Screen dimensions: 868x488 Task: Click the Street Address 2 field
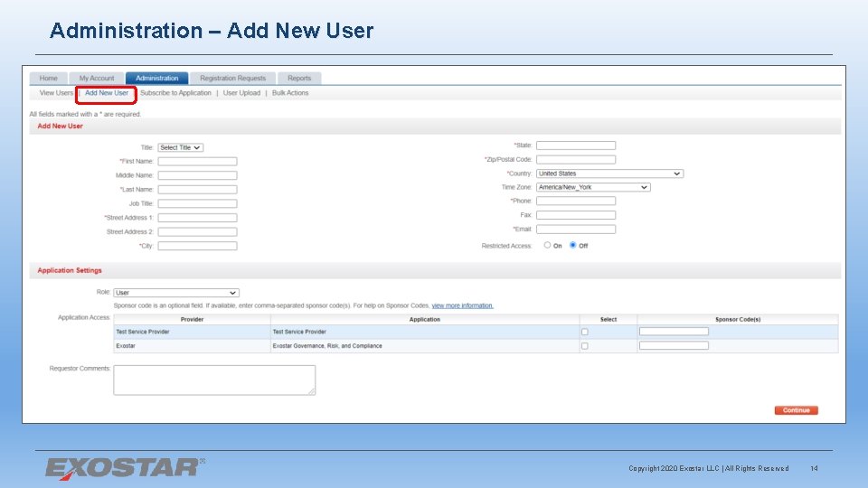(x=198, y=232)
